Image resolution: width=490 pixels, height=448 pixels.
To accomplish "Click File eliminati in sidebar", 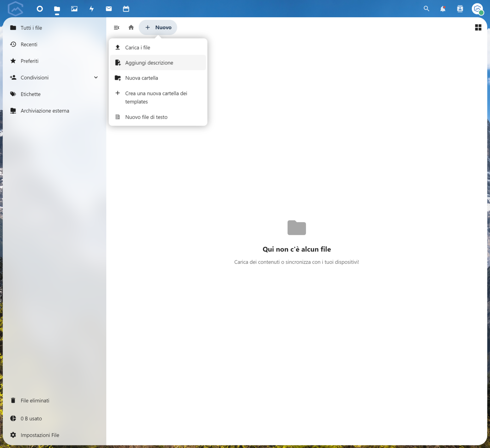I will pos(35,401).
